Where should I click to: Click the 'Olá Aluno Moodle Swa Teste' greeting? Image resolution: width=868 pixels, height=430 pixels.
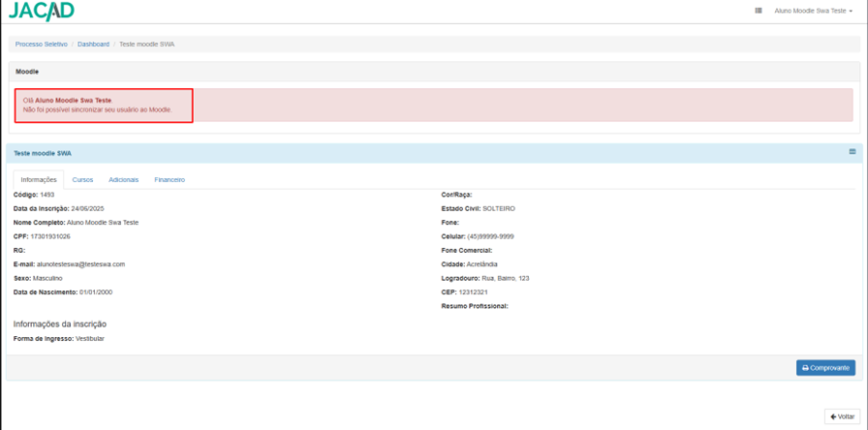click(68, 101)
